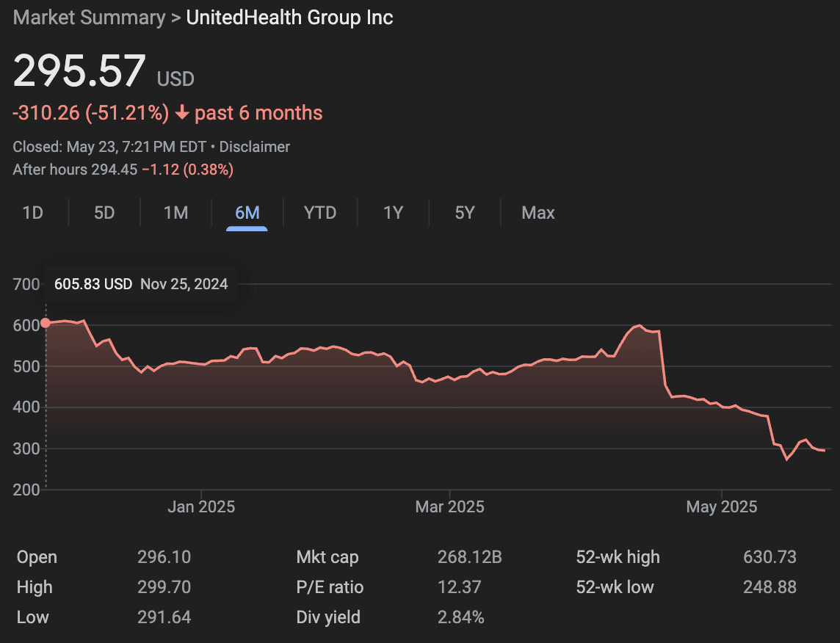This screenshot has width=840, height=643.
Task: Switch chart to 1Y range
Action: click(393, 213)
